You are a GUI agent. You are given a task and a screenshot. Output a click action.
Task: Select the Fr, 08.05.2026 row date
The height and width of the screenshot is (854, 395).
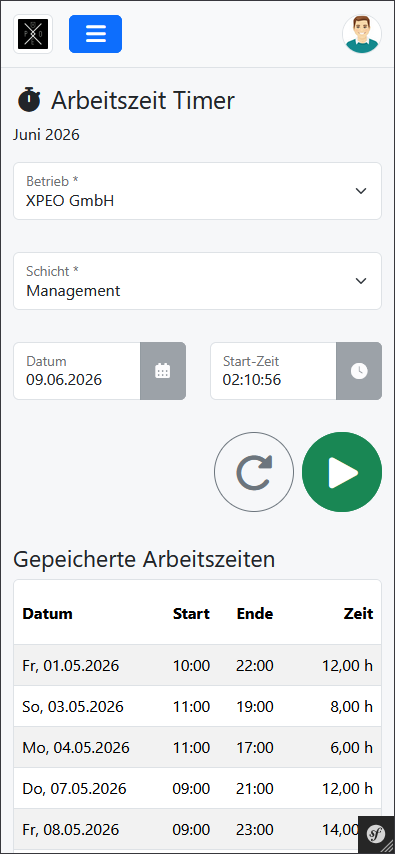71,830
